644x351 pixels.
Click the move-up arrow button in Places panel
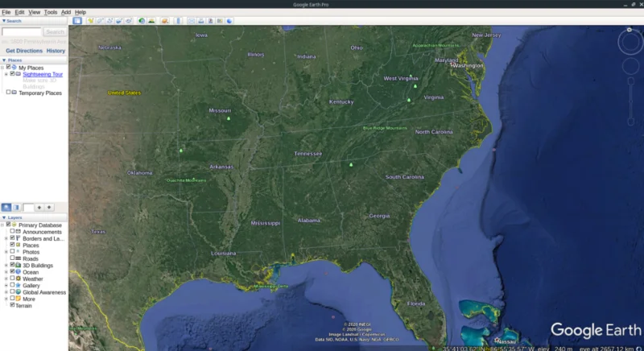point(39,208)
